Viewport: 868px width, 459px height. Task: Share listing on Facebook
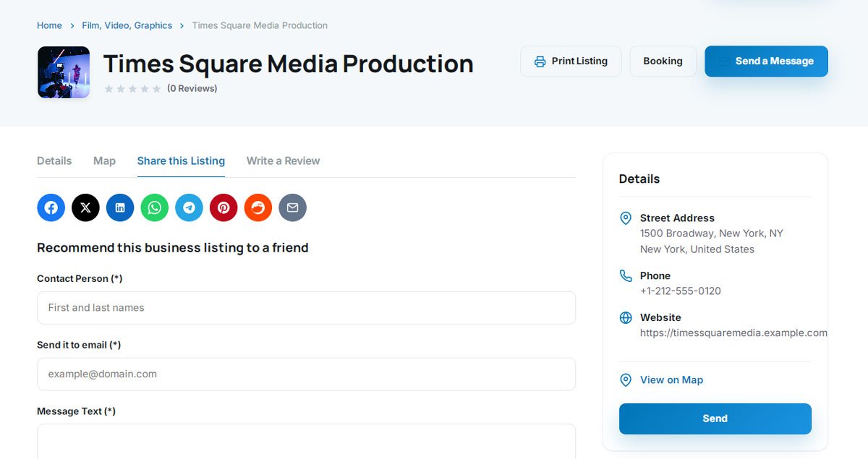point(51,207)
